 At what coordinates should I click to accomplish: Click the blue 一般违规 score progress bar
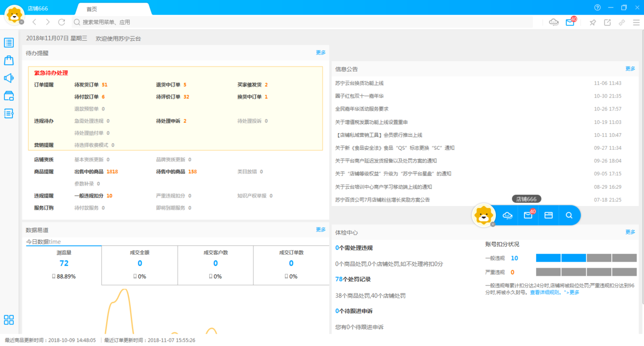(561, 258)
